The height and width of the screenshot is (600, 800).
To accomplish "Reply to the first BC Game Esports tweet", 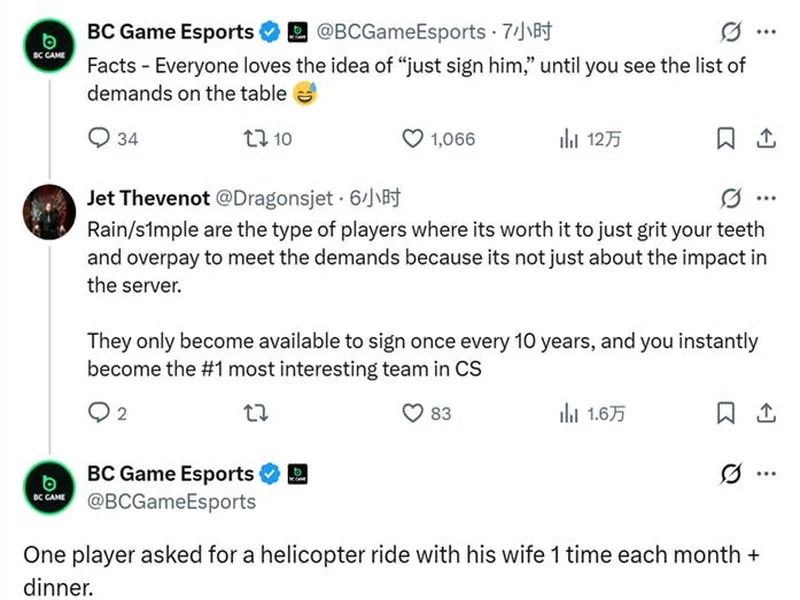I will [99, 139].
